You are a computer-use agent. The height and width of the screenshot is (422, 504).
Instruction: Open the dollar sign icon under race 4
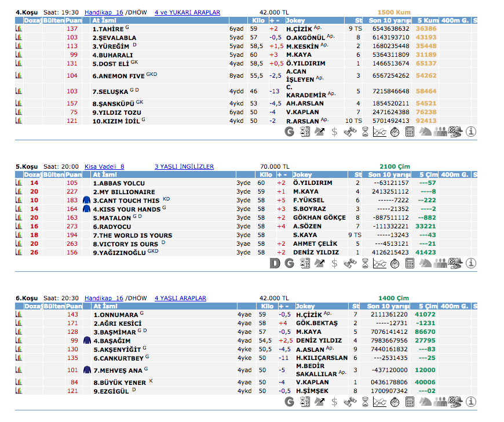(334, 132)
